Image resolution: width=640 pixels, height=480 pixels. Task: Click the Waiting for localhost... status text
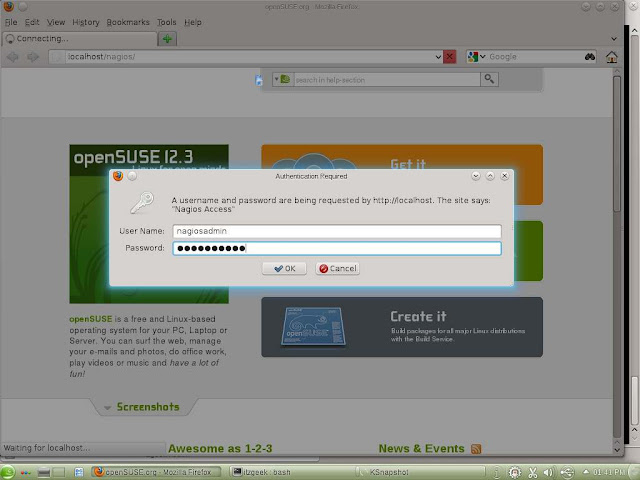tap(47, 448)
